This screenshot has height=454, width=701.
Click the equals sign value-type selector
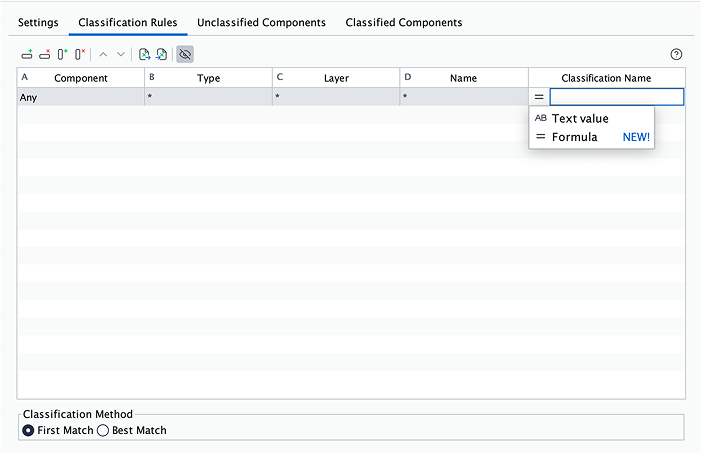539,97
